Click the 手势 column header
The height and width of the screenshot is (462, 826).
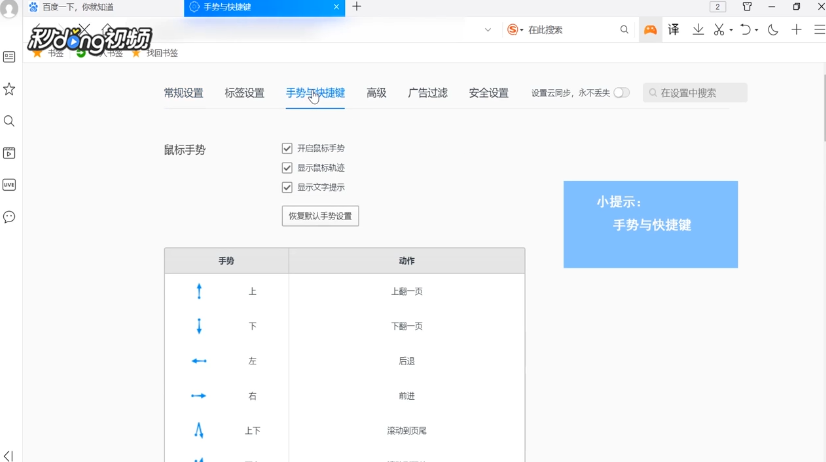(227, 261)
